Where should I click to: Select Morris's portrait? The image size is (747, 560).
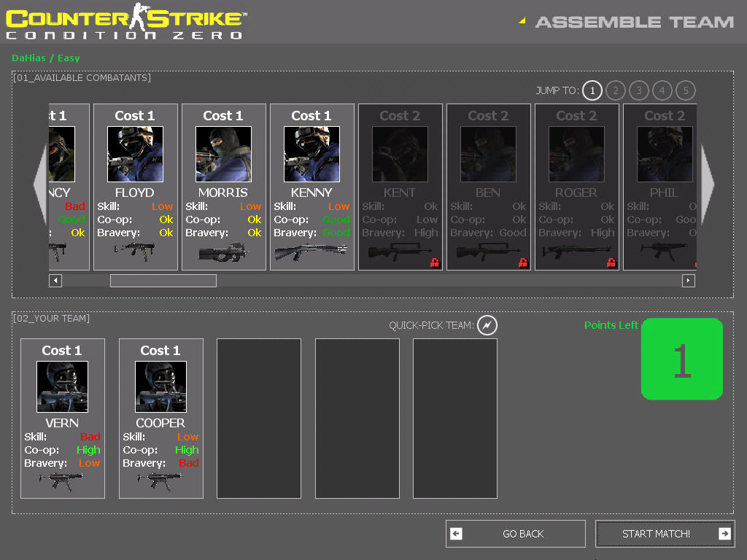point(223,155)
